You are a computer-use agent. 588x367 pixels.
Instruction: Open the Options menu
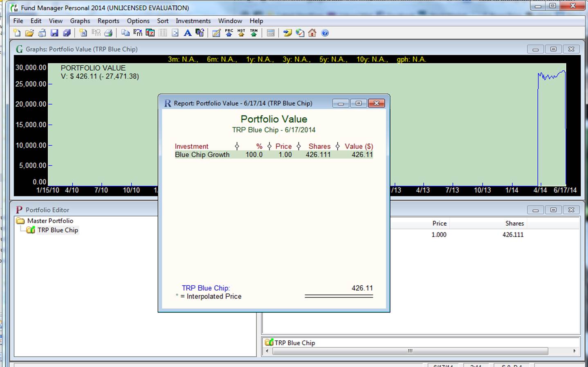click(x=138, y=21)
